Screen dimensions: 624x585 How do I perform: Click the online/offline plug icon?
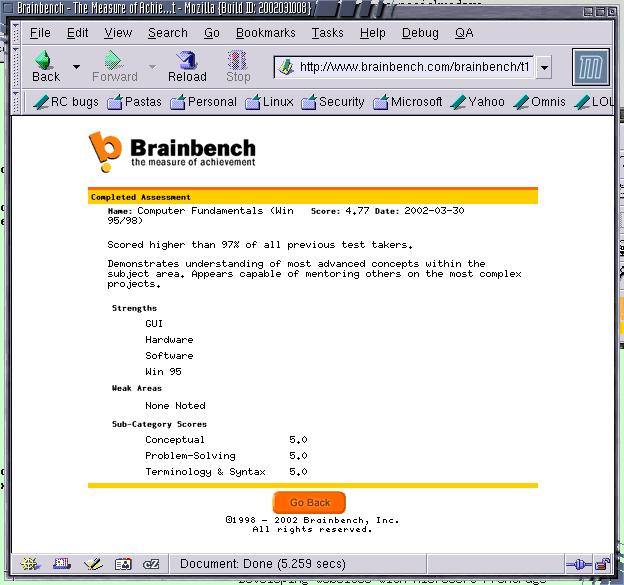pyautogui.click(x=578, y=564)
